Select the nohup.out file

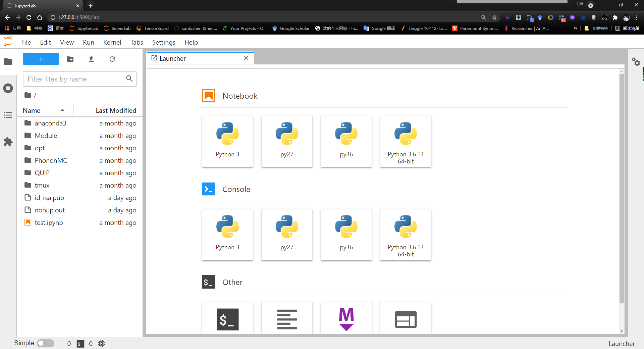tap(80, 210)
